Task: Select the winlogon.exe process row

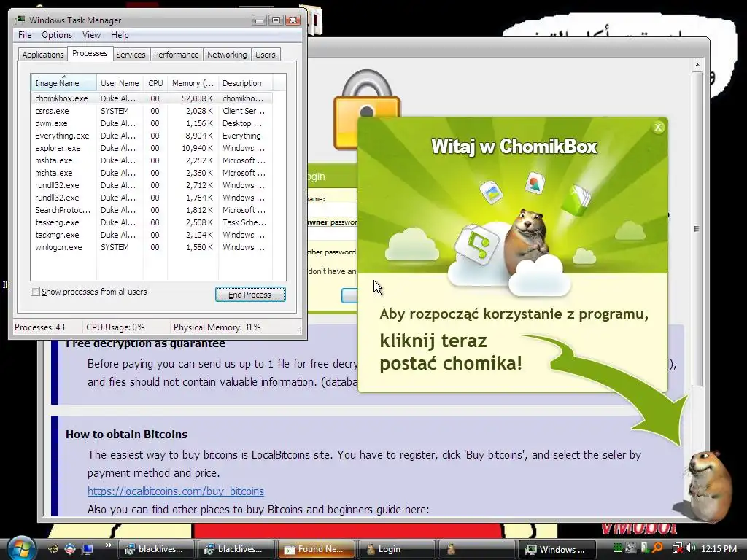Action: pos(152,247)
